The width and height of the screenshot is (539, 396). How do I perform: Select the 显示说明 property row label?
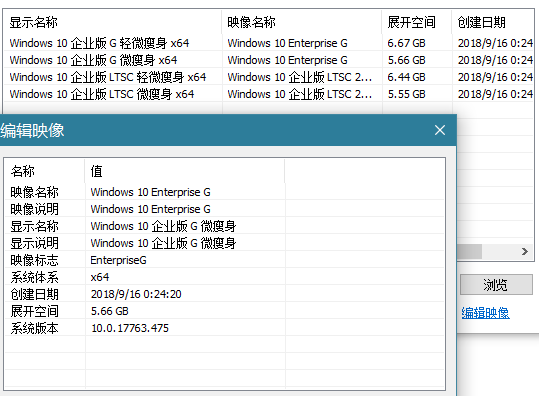[x=34, y=243]
